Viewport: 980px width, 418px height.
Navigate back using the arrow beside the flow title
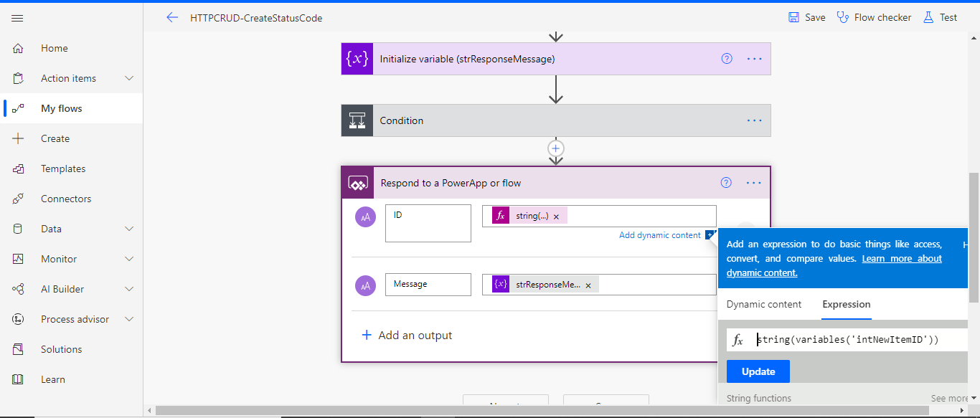tap(171, 17)
